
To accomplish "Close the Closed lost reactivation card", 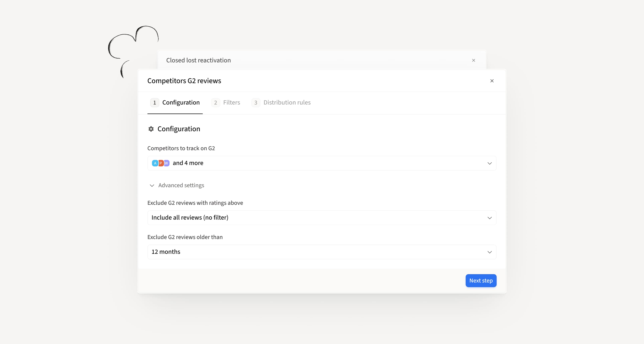I will [473, 60].
